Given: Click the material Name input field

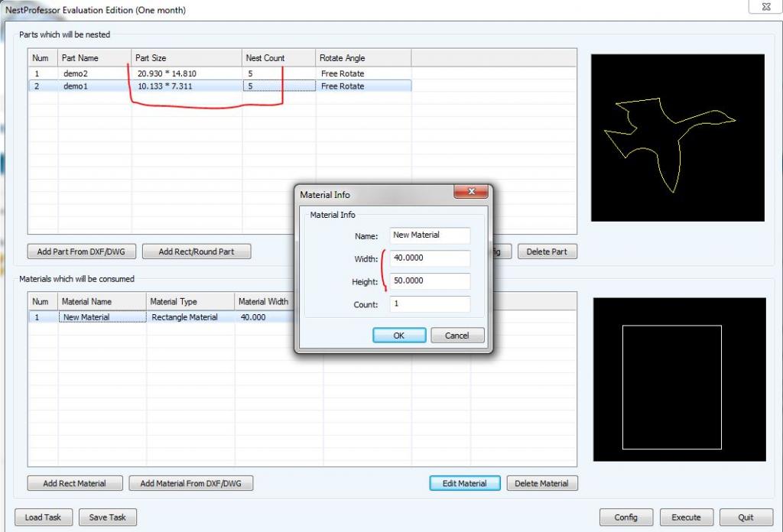Looking at the screenshot, I should [430, 235].
